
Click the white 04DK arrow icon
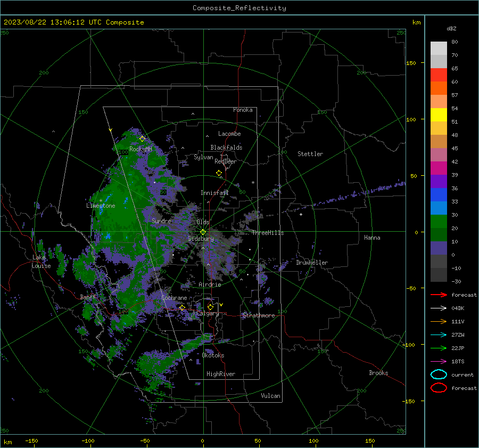tap(439, 308)
